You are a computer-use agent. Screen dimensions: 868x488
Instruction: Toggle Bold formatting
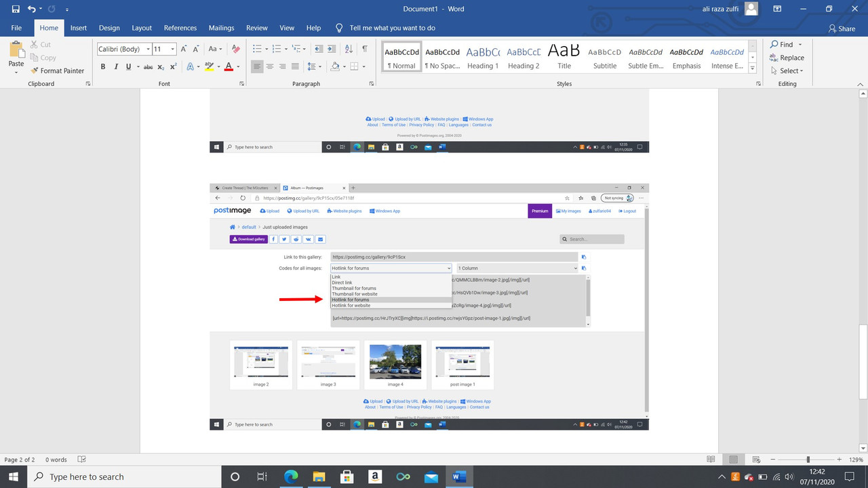pyautogui.click(x=103, y=66)
